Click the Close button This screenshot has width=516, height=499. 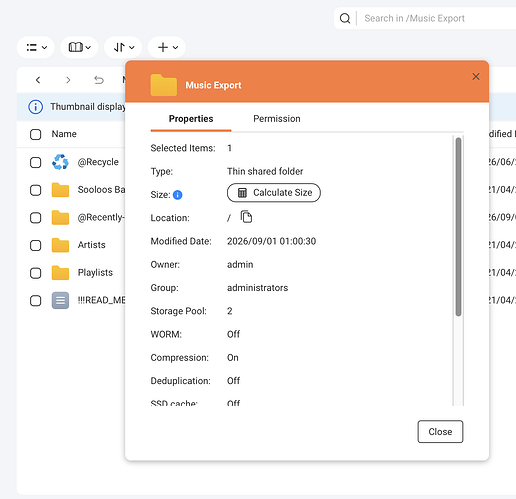click(440, 432)
